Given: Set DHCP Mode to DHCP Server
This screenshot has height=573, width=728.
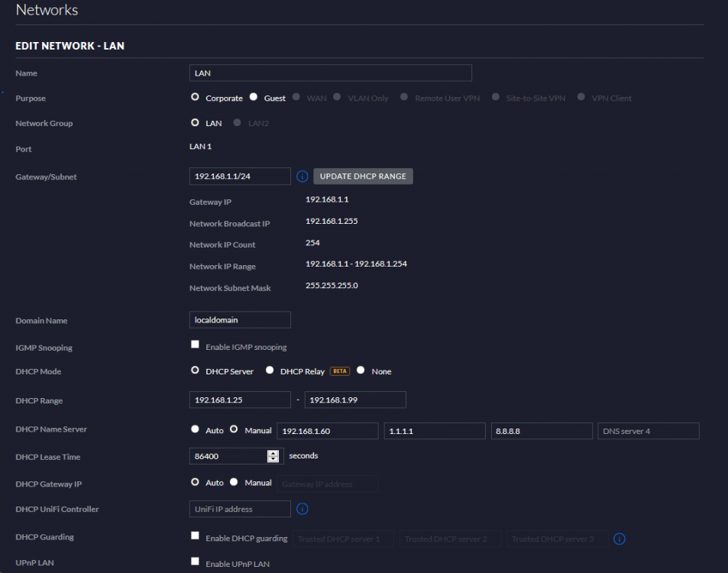Looking at the screenshot, I should 195,370.
